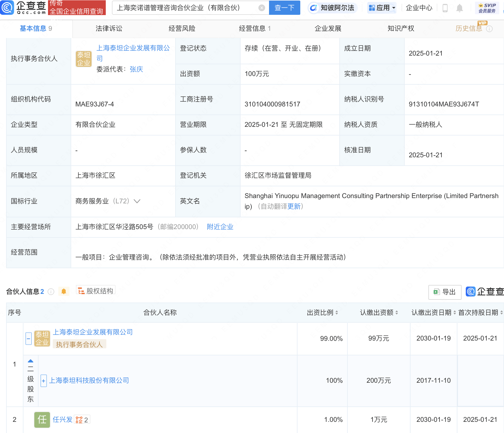Screen dimensions: 504x433
Task: Click the orange bell alert beside 合伙人信息
Action: point(64,291)
